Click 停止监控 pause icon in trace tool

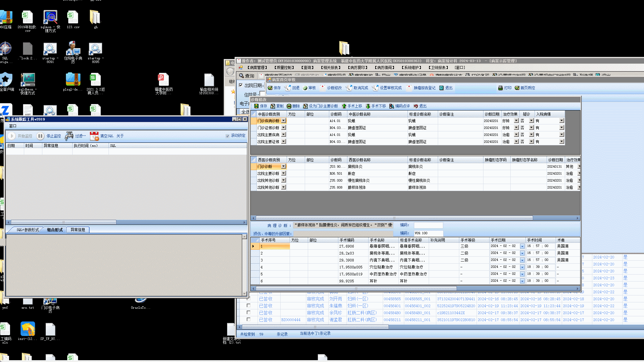[x=40, y=136]
